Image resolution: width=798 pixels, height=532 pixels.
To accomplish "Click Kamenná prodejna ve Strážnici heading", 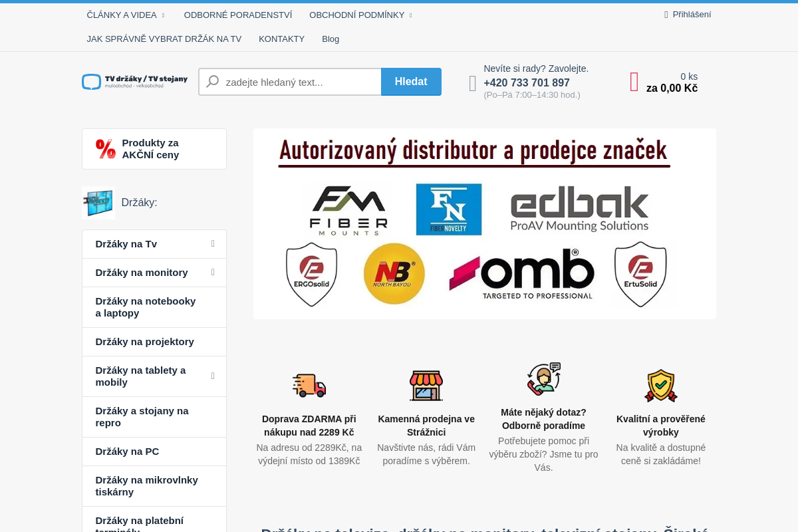I will 426,426.
